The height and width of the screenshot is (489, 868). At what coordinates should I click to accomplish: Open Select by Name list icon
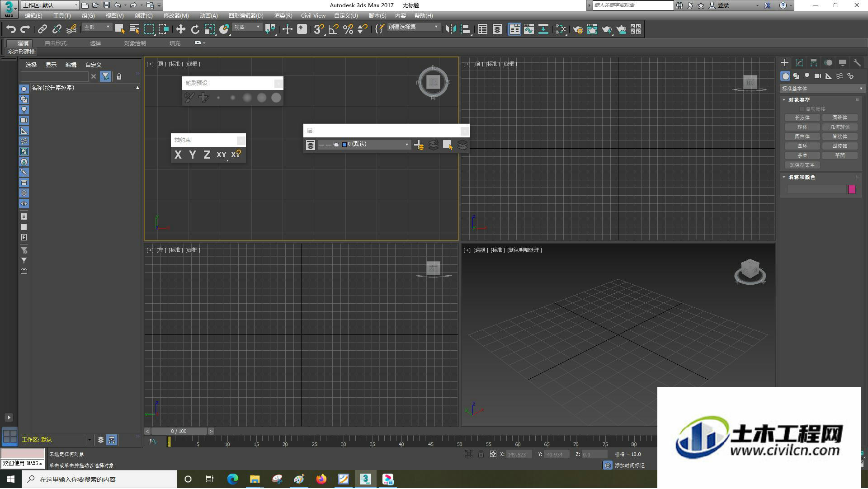pyautogui.click(x=134, y=29)
